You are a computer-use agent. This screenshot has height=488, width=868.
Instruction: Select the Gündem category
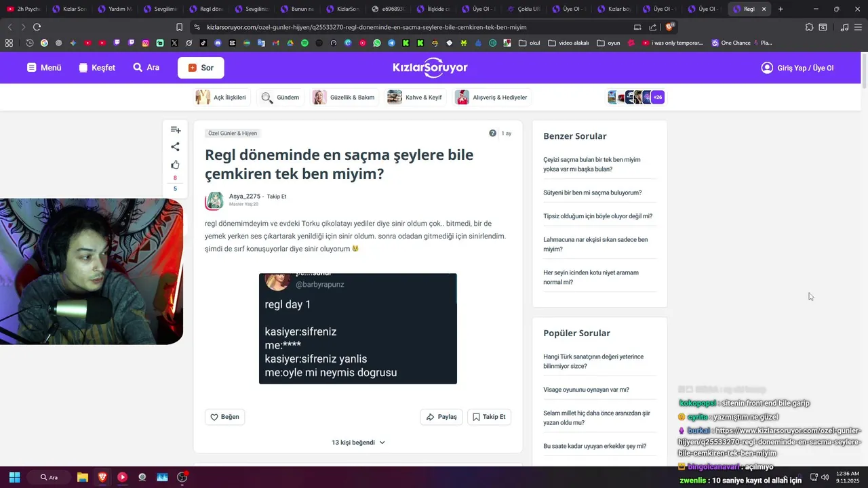(x=281, y=98)
